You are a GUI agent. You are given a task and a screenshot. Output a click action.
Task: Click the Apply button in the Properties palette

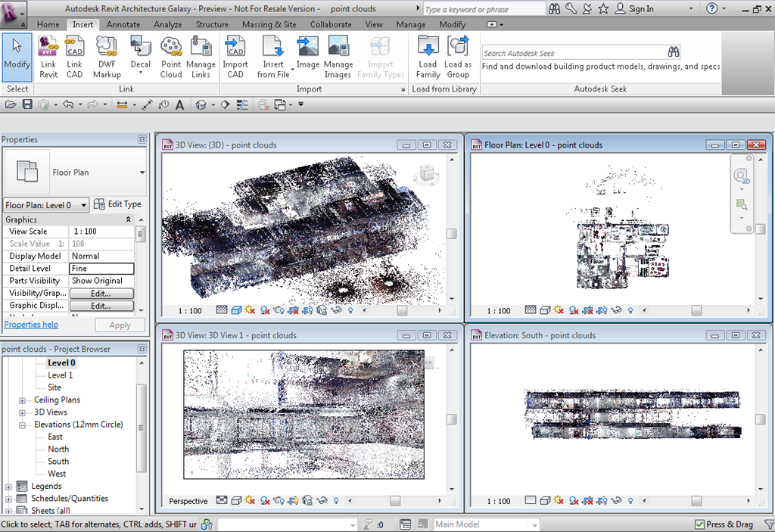[x=120, y=325]
